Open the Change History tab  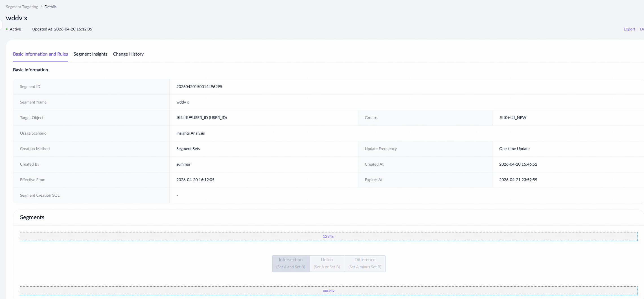pyautogui.click(x=128, y=54)
